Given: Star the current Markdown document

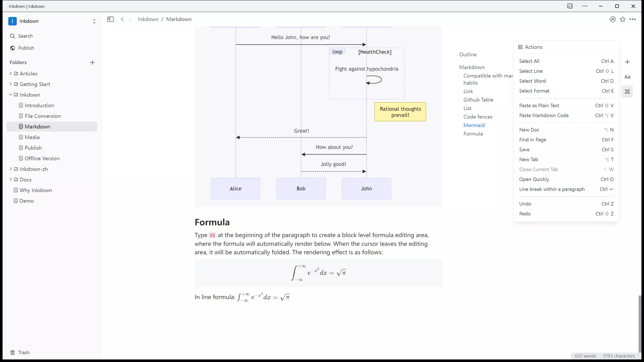Looking at the screenshot, I should coord(623,19).
